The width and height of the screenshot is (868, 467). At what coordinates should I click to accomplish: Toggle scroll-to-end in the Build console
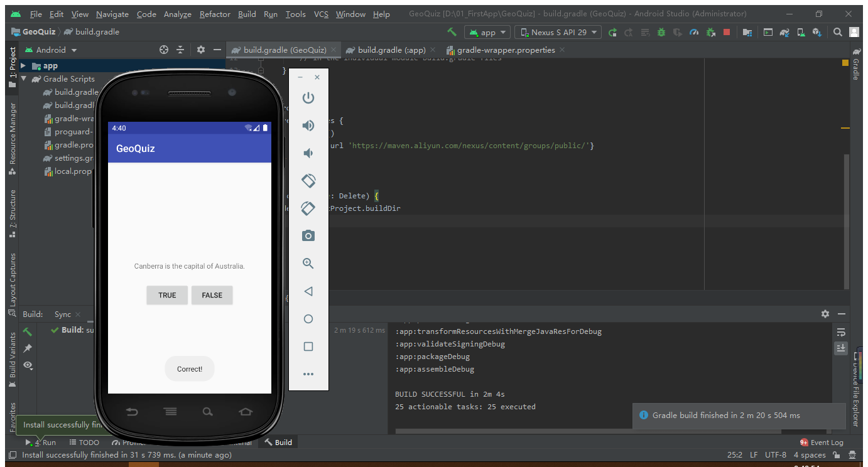(x=841, y=348)
